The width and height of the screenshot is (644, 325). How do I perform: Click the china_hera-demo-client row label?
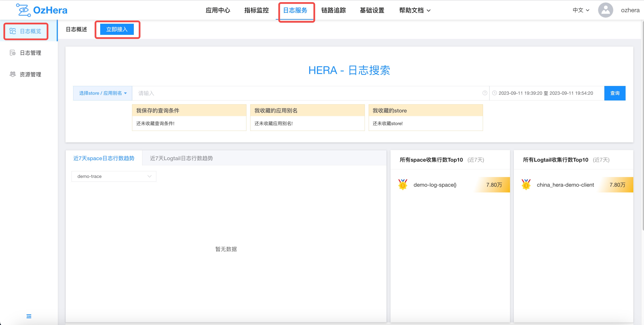click(x=565, y=185)
